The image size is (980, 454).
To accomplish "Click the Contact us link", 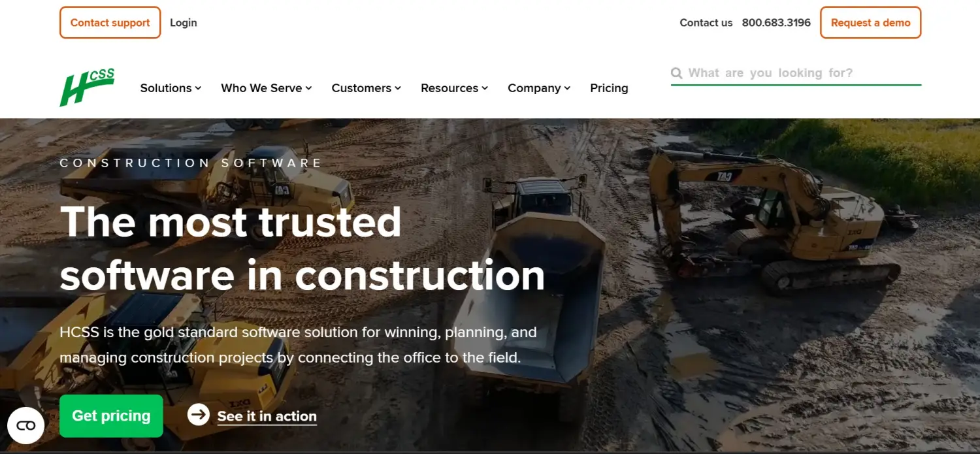I will 706,23.
